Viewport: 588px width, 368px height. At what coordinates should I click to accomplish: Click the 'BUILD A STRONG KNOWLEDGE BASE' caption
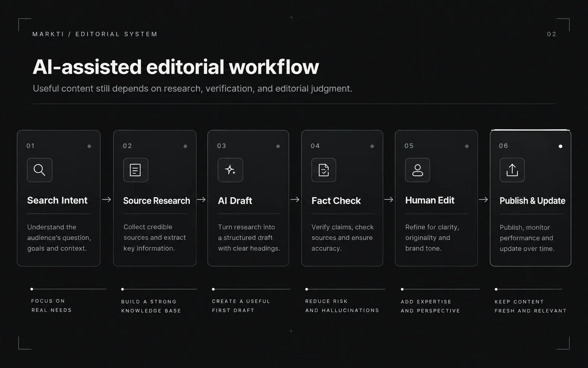point(151,306)
